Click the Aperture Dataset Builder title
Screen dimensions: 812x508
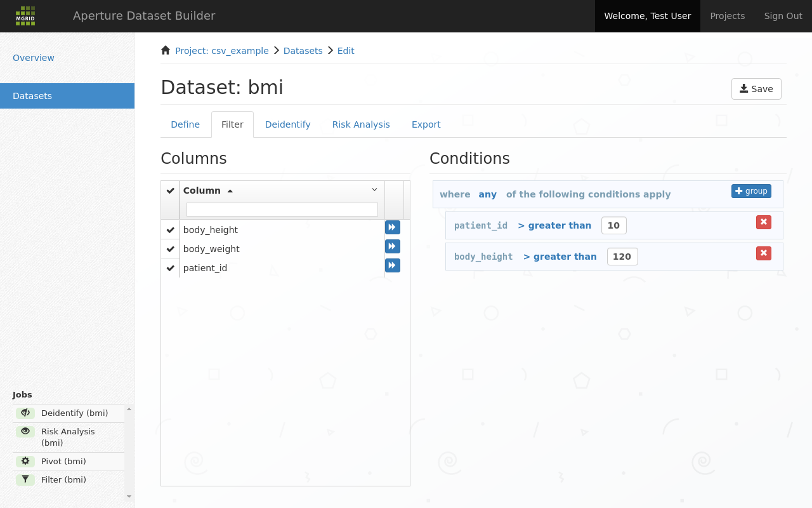tap(144, 16)
